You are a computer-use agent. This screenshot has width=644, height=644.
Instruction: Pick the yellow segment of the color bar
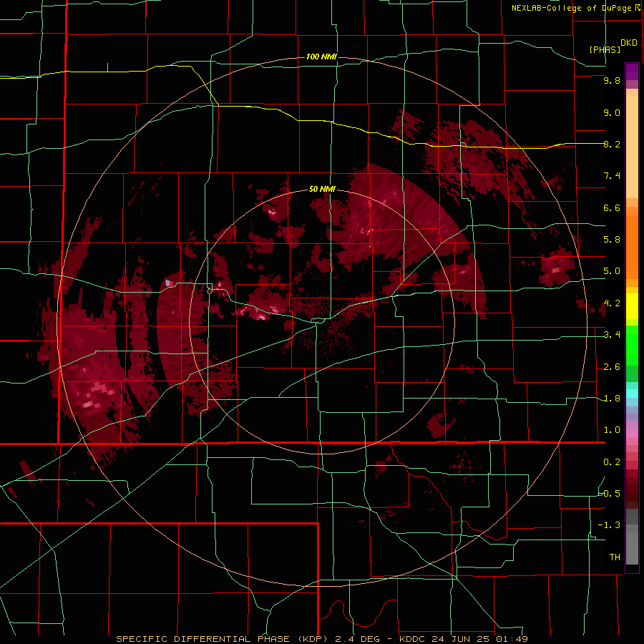point(632,306)
